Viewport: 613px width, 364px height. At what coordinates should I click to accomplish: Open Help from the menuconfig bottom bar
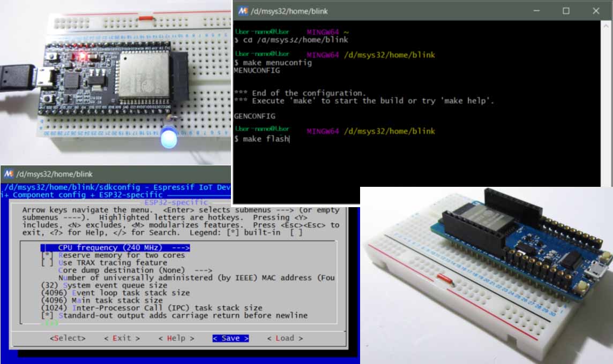176,338
